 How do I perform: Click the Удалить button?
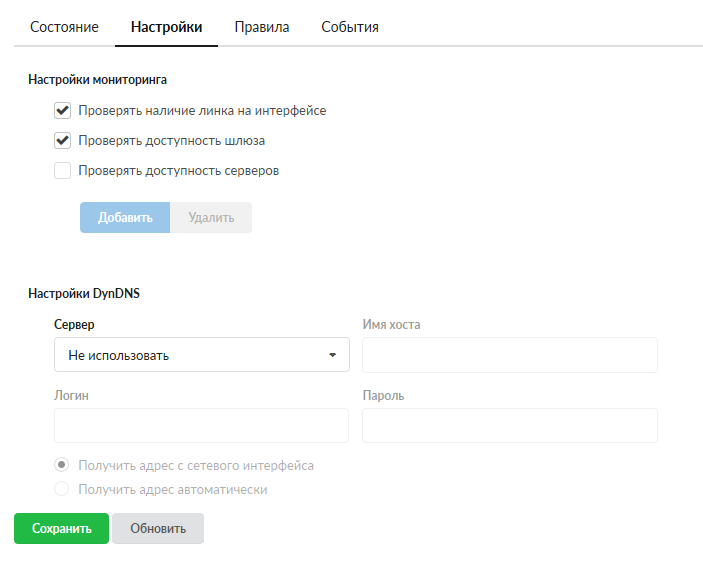tap(211, 218)
